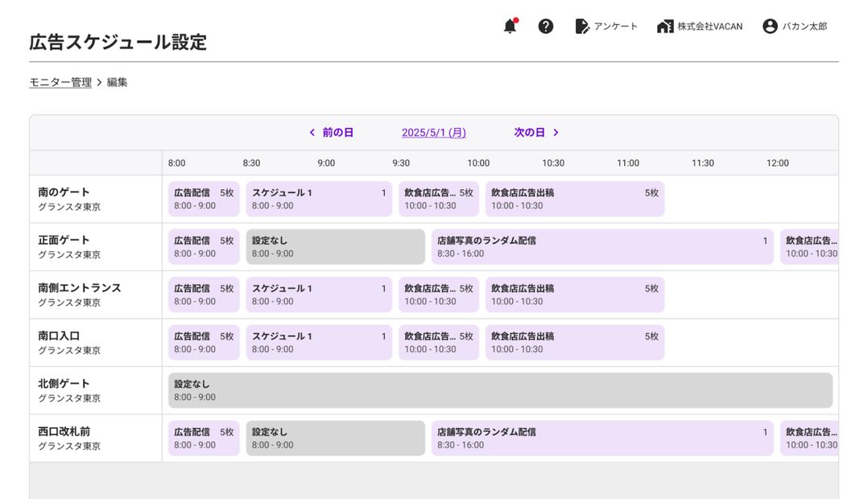Click the 11:00 time header
This screenshot has width=868, height=499.
628,163
